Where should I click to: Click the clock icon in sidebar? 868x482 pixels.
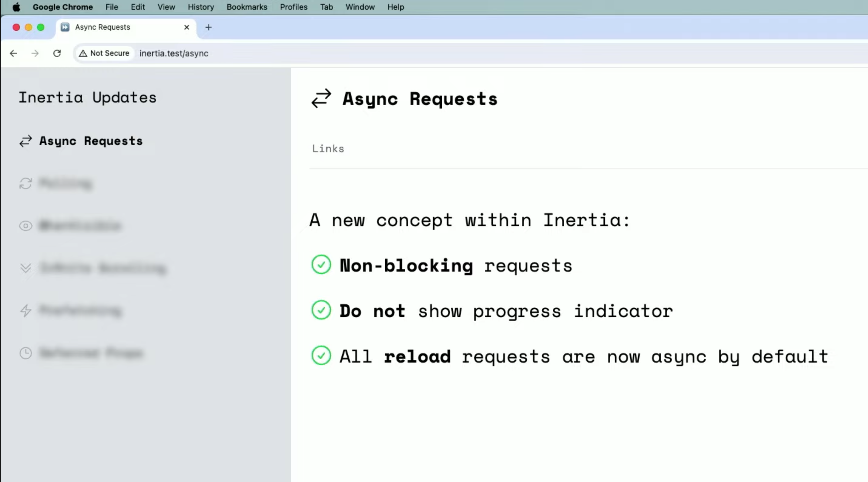25,353
